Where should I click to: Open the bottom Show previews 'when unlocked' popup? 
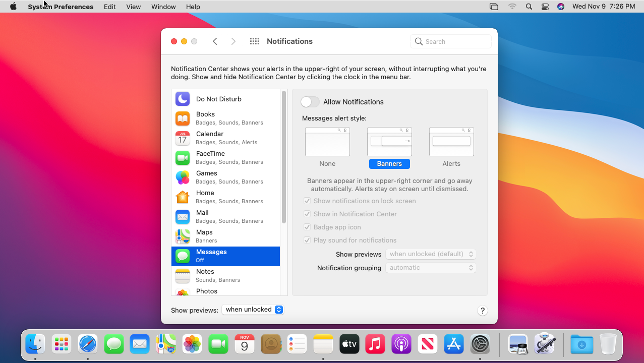coord(253,310)
